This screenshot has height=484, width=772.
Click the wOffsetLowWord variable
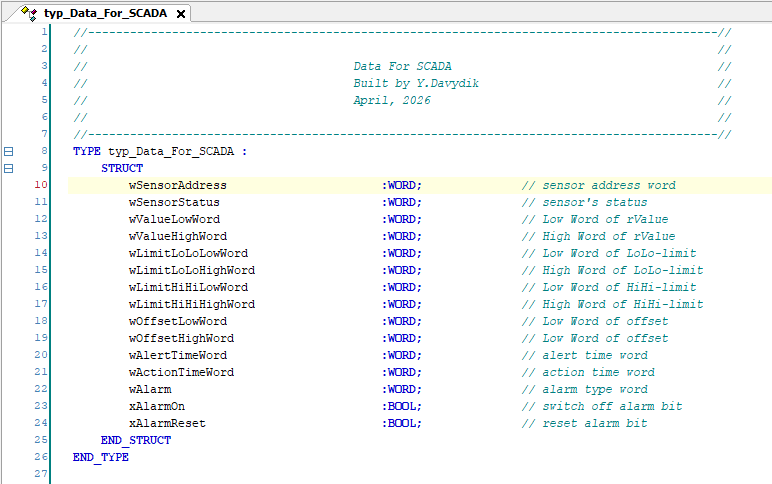[178, 321]
